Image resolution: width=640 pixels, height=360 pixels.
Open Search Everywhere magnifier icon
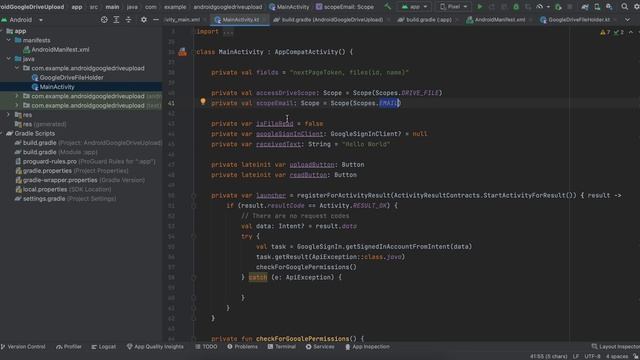[624, 7]
